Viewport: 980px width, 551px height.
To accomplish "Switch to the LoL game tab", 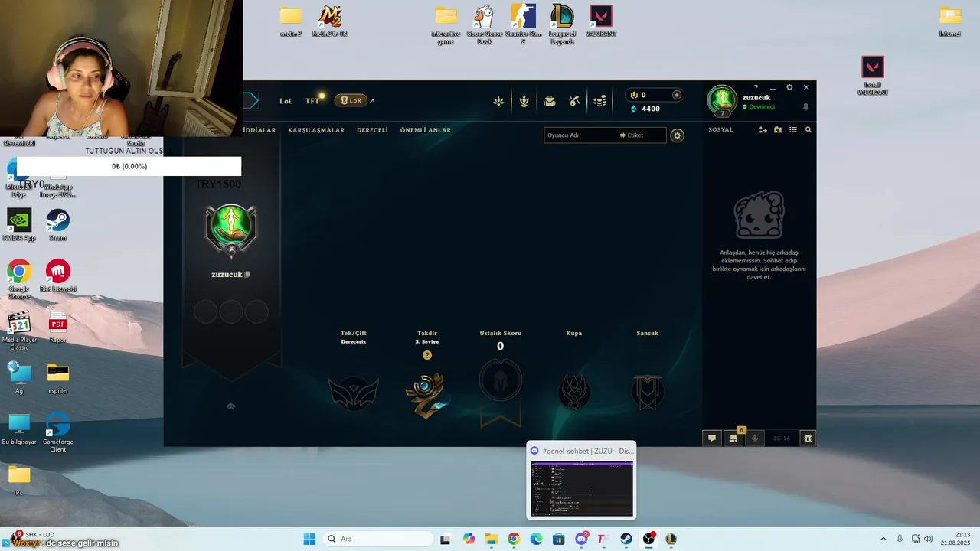I will pos(286,101).
